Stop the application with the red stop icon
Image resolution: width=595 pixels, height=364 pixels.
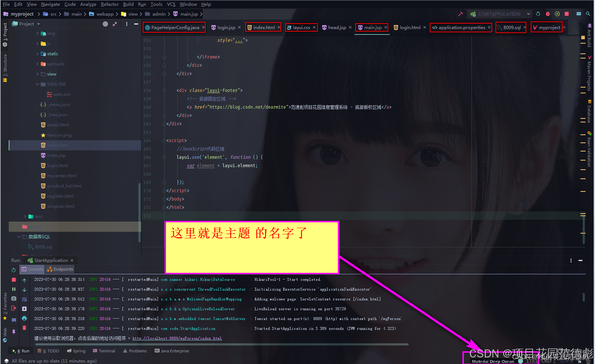pos(566,14)
